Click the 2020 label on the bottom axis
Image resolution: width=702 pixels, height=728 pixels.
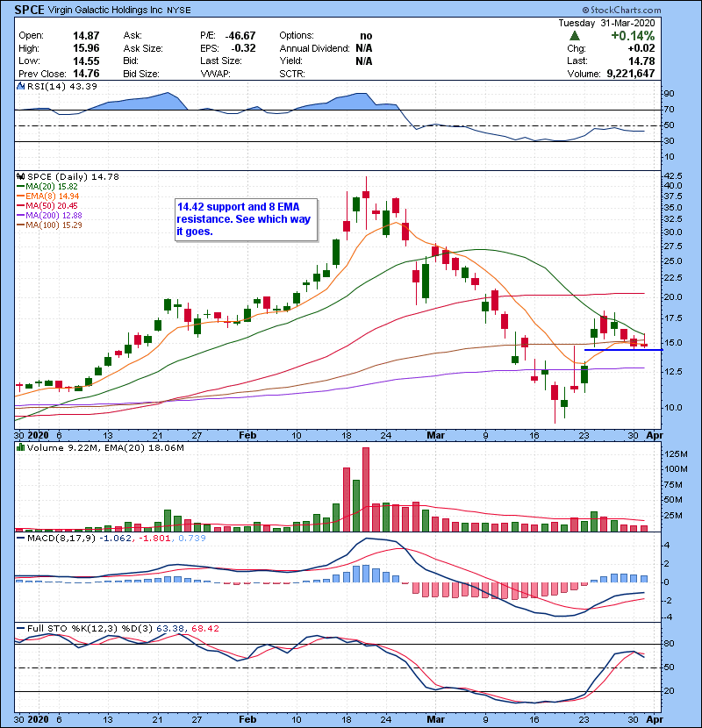tap(38, 719)
